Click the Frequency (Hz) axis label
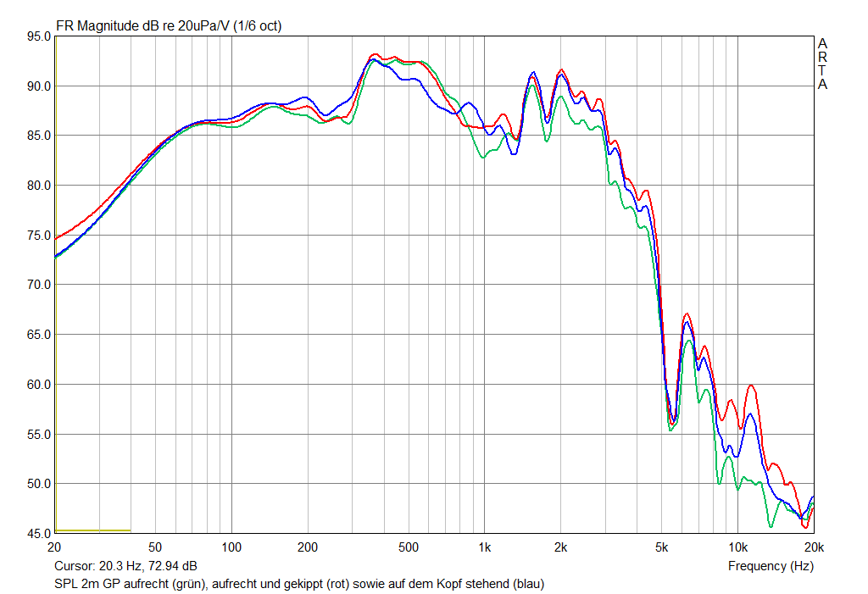Image resolution: width=868 pixels, height=594 pixels. pyautogui.click(x=770, y=566)
